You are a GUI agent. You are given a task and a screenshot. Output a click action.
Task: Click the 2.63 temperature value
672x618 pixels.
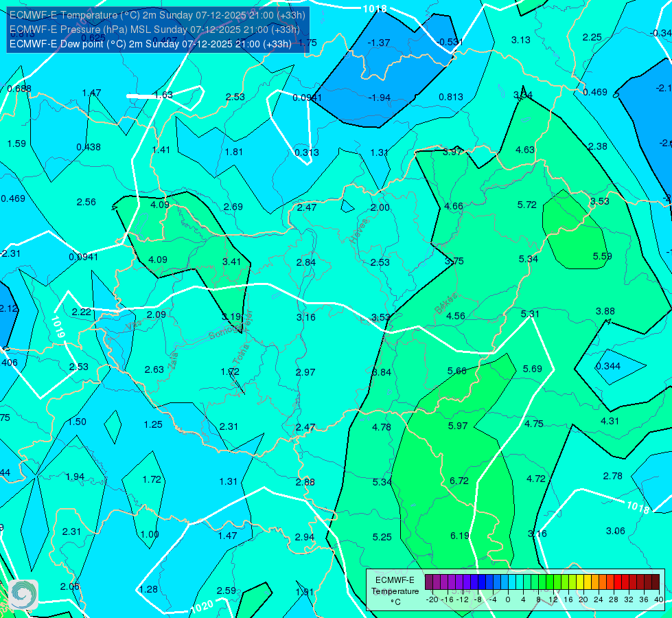pyautogui.click(x=154, y=369)
